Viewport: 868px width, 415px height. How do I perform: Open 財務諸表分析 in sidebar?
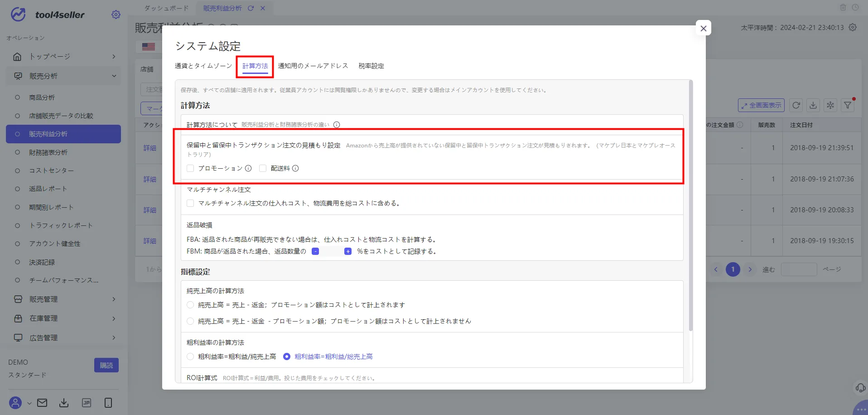tap(48, 152)
